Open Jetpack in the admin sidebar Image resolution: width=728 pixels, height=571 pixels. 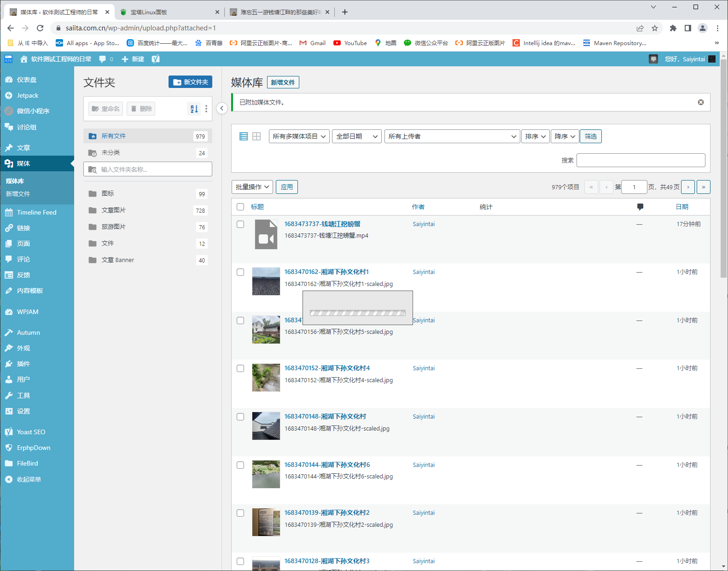[x=28, y=95]
